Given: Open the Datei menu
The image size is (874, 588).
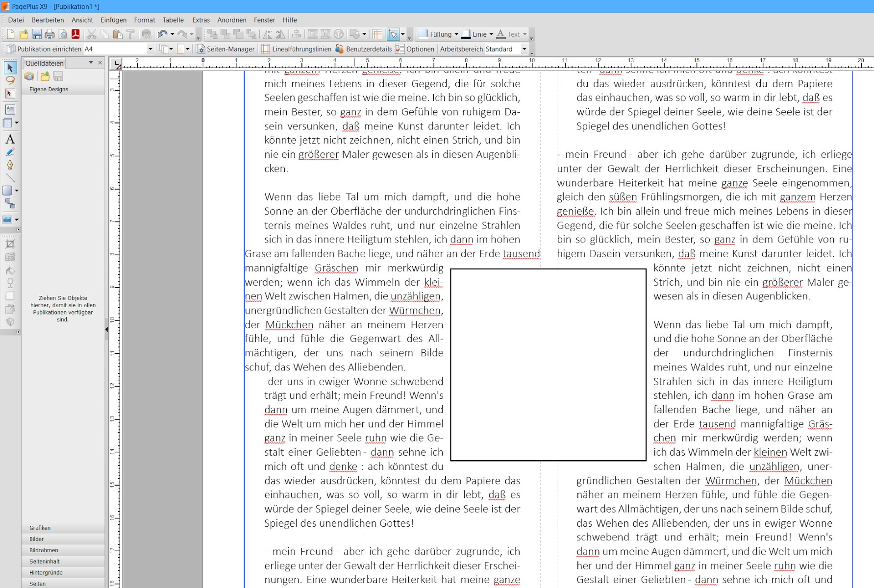Looking at the screenshot, I should coord(16,20).
